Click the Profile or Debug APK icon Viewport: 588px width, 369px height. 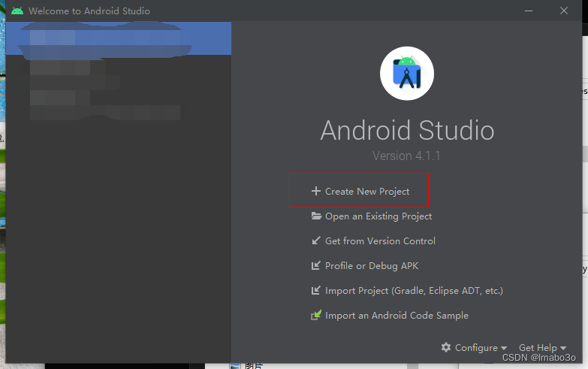pos(315,265)
